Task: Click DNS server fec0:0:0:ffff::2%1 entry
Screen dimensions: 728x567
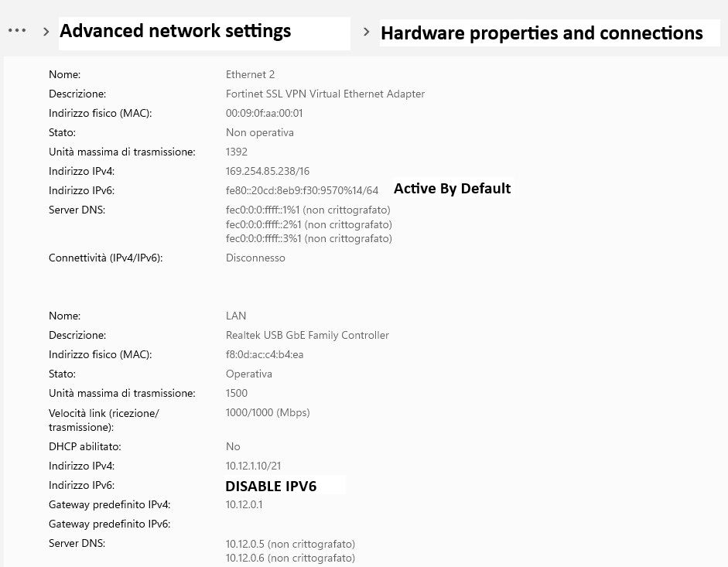Action: (309, 224)
